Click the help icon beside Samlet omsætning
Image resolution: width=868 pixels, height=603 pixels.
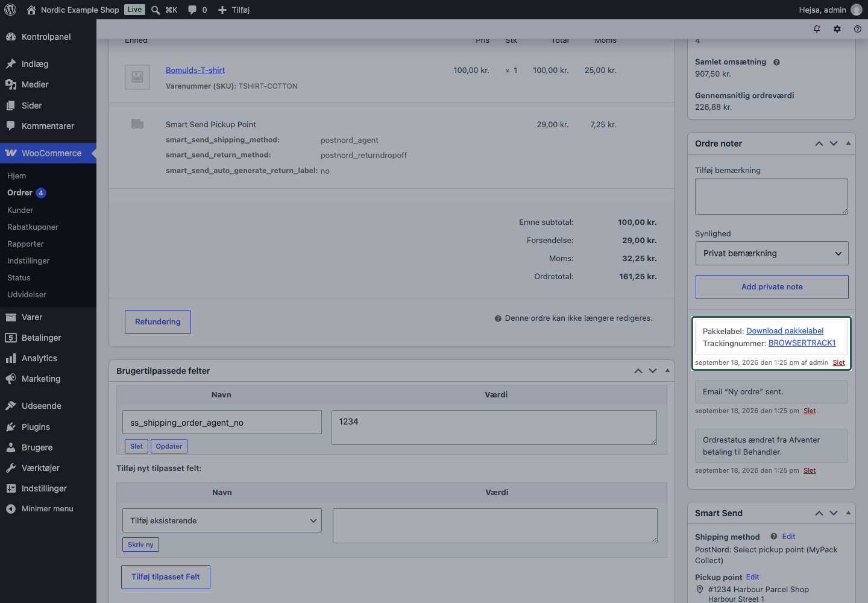[776, 62]
